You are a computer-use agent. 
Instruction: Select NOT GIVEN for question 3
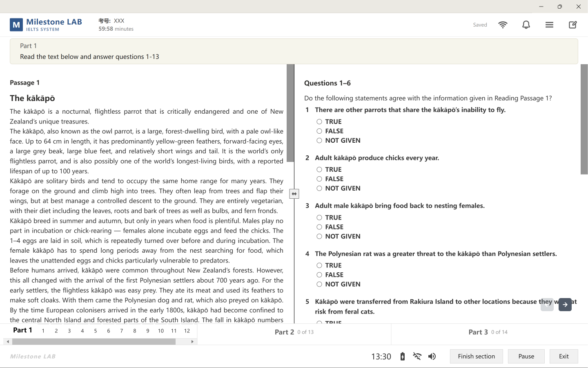click(319, 236)
